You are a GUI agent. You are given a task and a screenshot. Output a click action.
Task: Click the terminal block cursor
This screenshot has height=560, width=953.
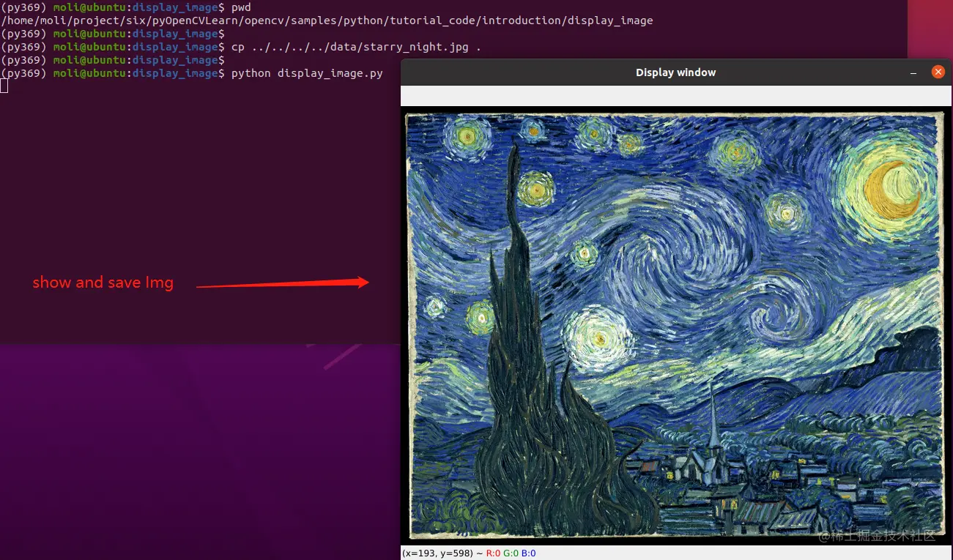pyautogui.click(x=4, y=86)
